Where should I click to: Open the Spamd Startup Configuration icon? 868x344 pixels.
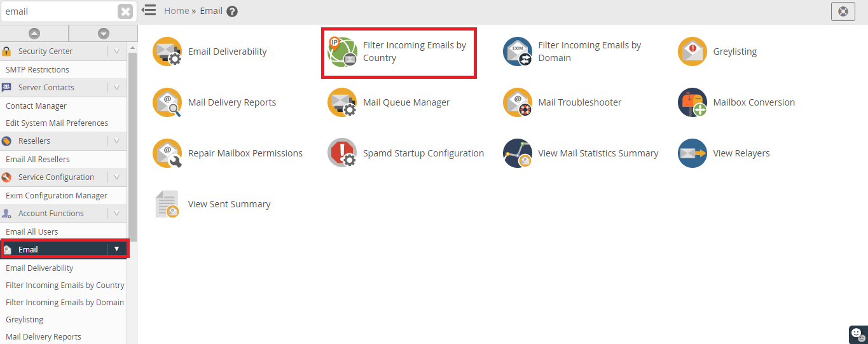(342, 153)
